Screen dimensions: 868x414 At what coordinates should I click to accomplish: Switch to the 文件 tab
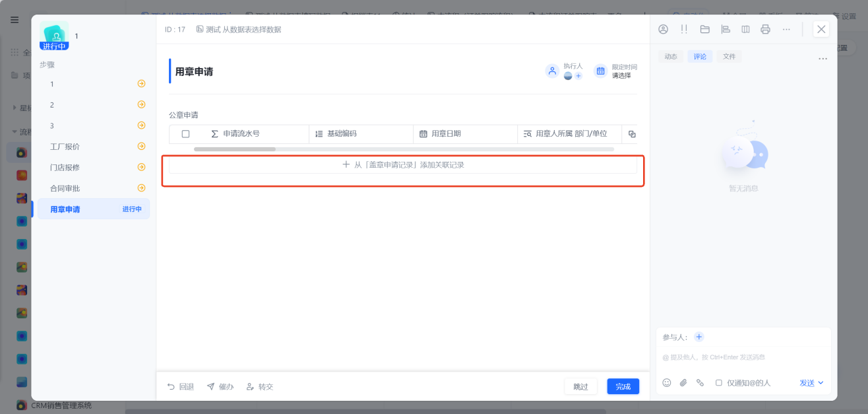[729, 57]
